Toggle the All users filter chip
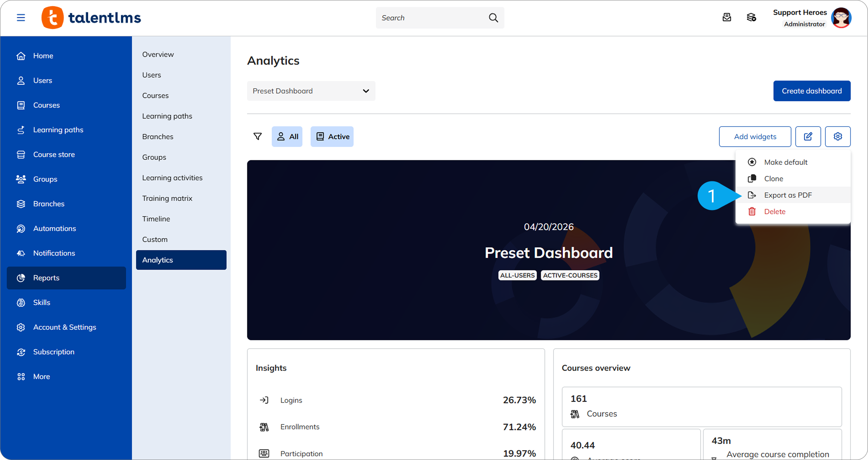Viewport: 868px width, 460px height. tap(287, 136)
